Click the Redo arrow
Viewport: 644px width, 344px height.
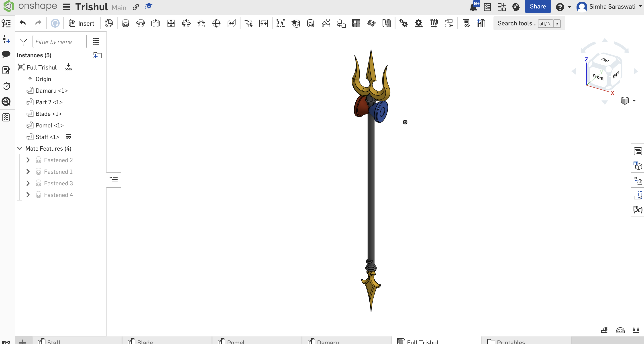38,23
